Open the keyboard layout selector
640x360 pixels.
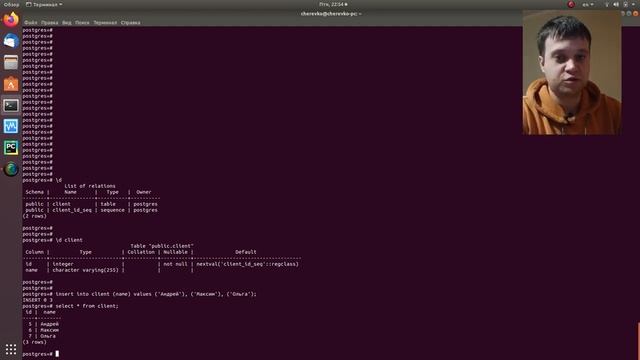[x=587, y=4]
